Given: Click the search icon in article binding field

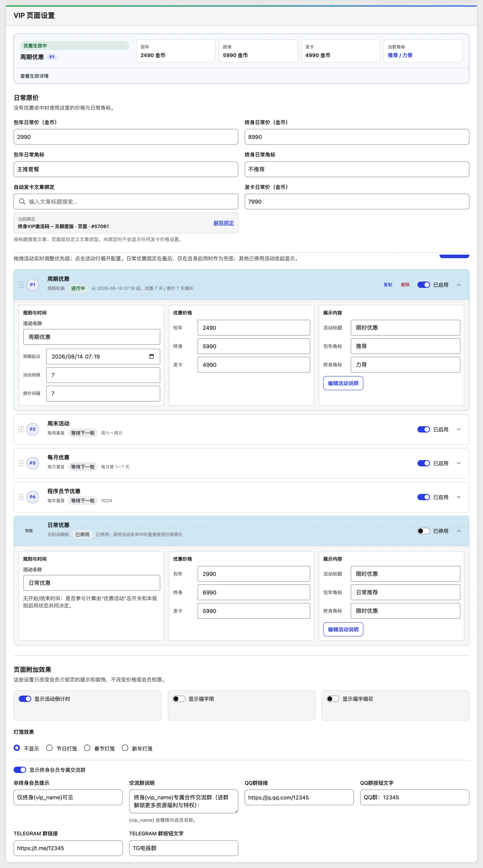Looking at the screenshot, I should pyautogui.click(x=22, y=202).
